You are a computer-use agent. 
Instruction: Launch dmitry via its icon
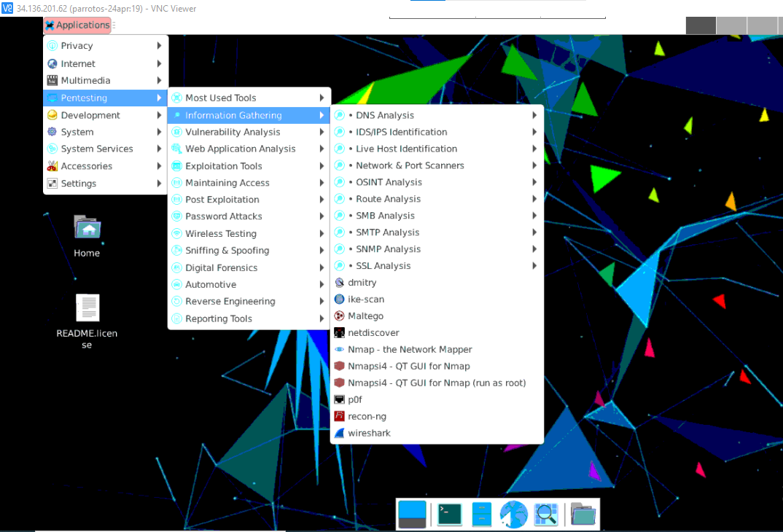tap(340, 283)
